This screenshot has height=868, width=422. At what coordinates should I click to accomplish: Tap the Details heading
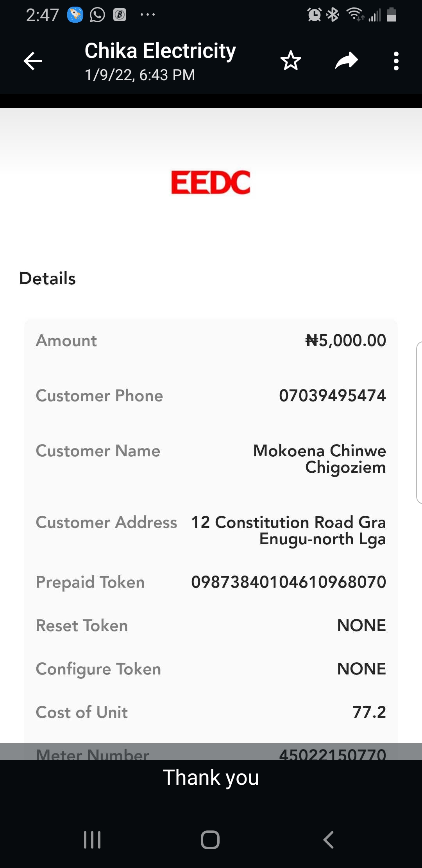pyautogui.click(x=48, y=278)
